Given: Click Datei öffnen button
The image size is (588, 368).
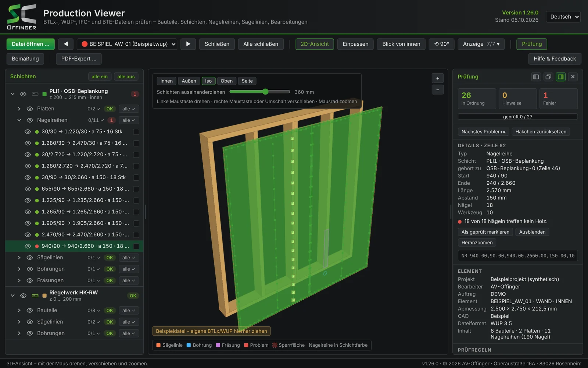Looking at the screenshot, I should (31, 44).
